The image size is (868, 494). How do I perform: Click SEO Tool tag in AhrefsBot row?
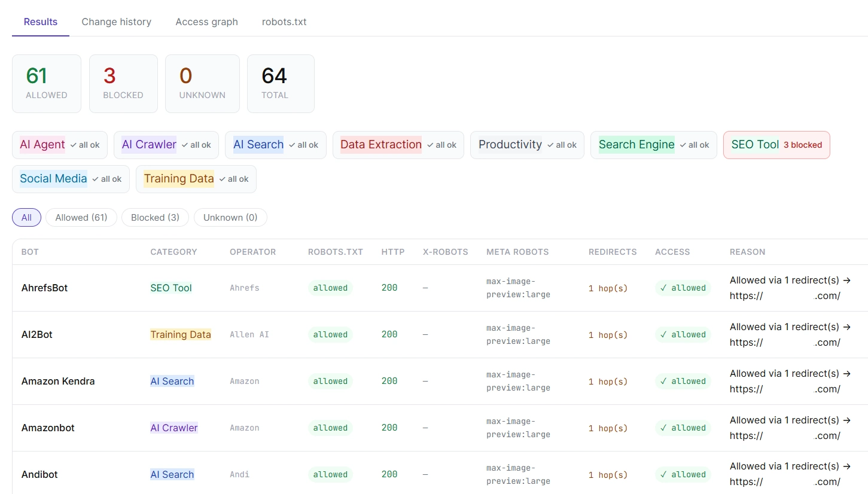tap(171, 288)
